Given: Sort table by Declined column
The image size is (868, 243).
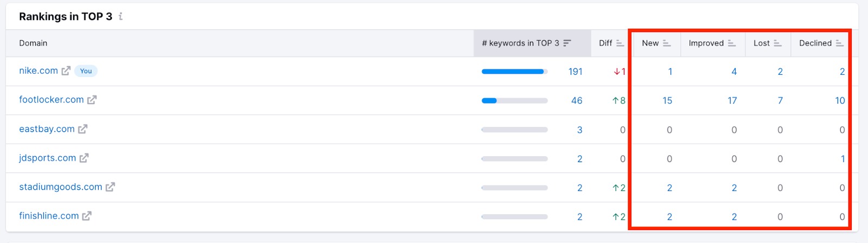Looking at the screenshot, I should 839,43.
